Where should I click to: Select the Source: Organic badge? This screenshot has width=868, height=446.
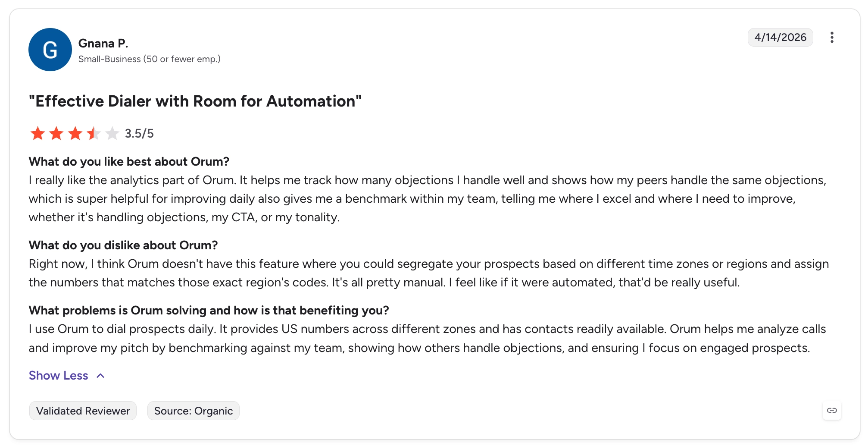[194, 411]
